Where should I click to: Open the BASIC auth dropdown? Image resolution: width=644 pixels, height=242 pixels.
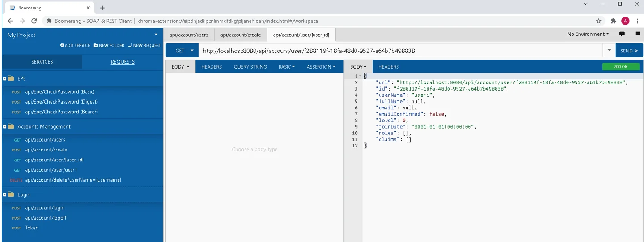pos(287,67)
